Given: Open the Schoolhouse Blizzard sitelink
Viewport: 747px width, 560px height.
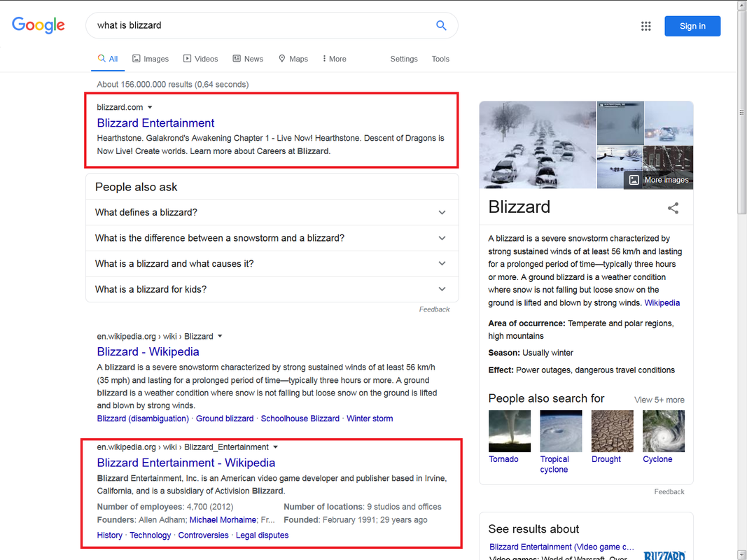Looking at the screenshot, I should click(300, 419).
